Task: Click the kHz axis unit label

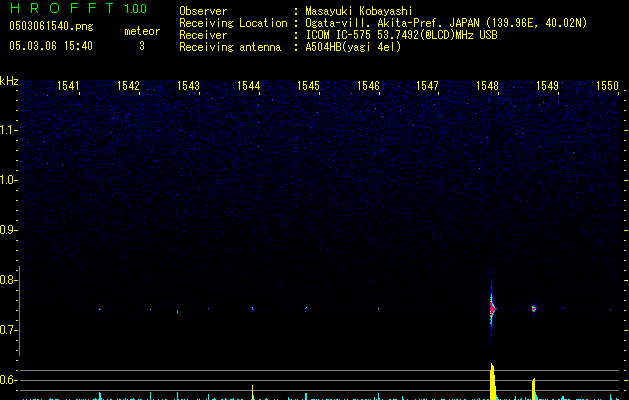Action: (9, 80)
